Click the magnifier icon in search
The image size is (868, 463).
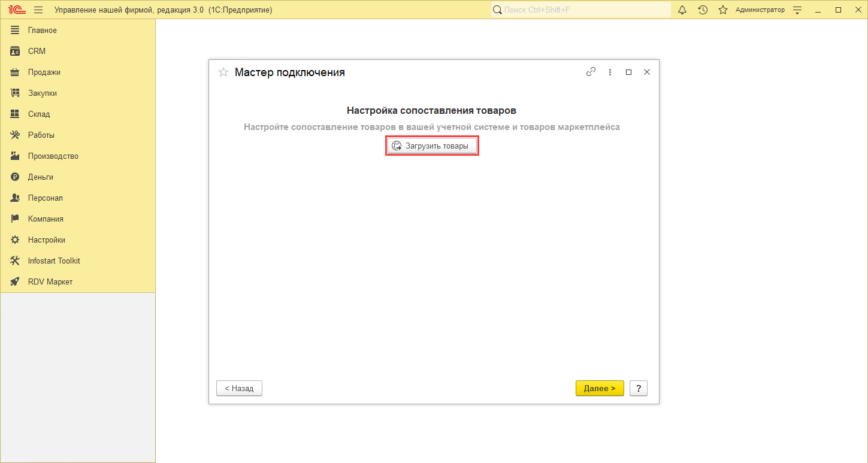click(x=497, y=10)
